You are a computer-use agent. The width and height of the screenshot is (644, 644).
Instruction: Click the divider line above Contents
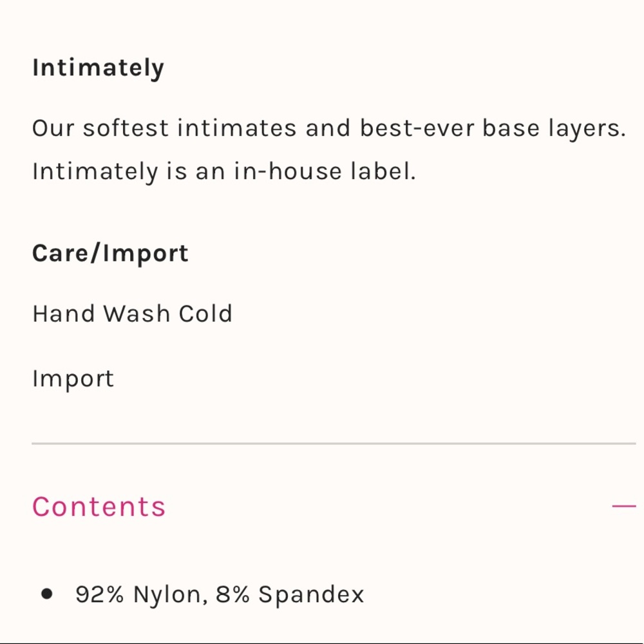click(x=334, y=444)
